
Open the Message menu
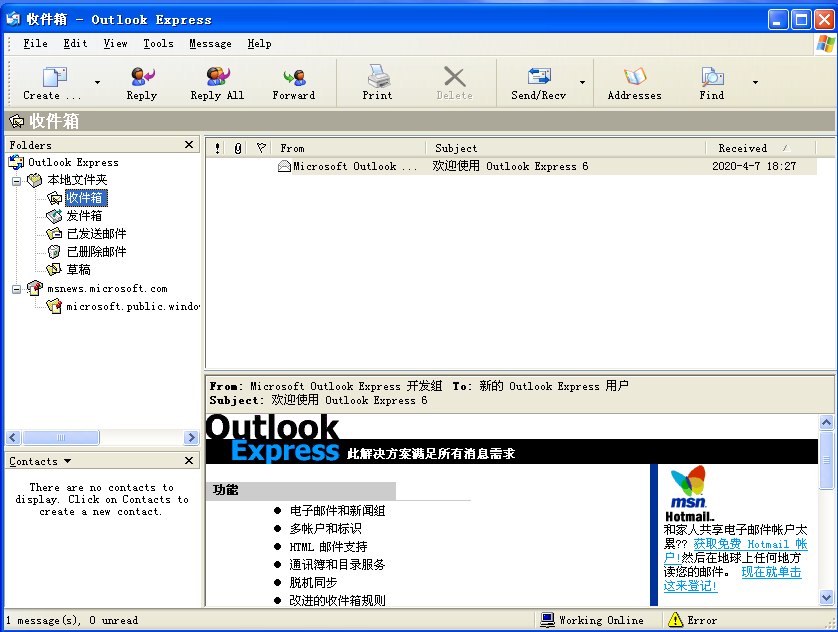point(210,44)
